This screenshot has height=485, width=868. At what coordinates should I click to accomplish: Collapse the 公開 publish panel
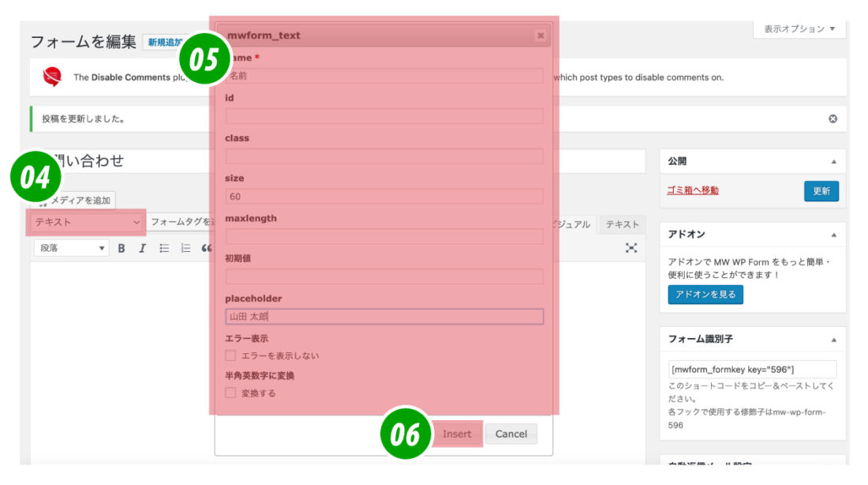click(835, 162)
